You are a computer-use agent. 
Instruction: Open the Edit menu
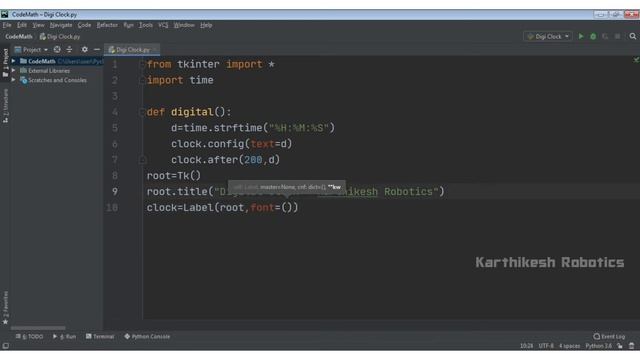click(22, 25)
